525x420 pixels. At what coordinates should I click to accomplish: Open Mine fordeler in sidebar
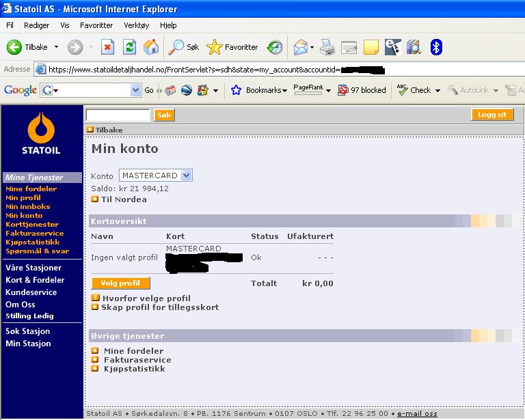[31, 188]
